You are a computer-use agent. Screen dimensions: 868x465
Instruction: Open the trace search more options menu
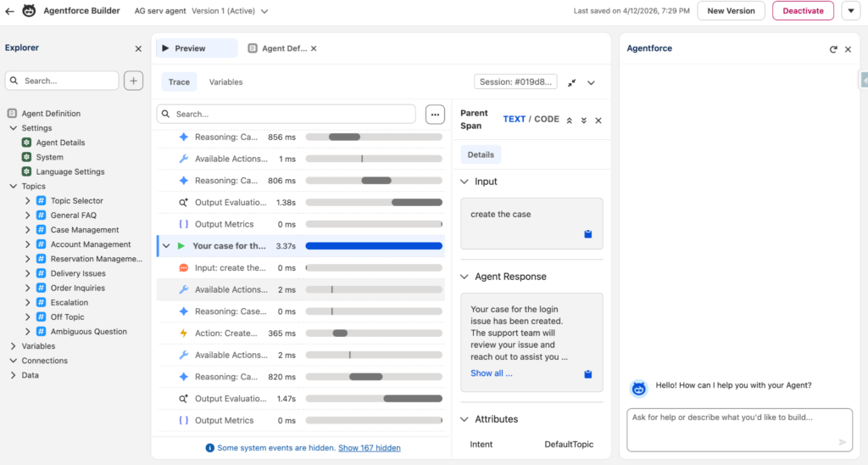[x=435, y=114]
